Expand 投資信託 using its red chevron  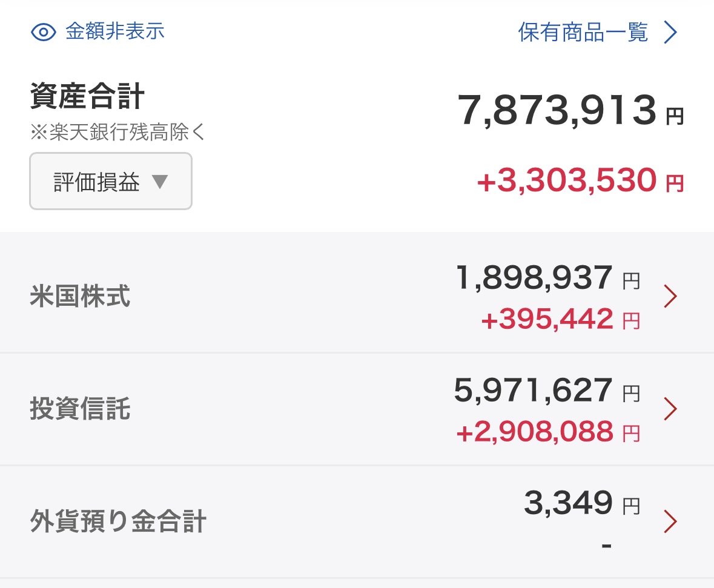670,409
